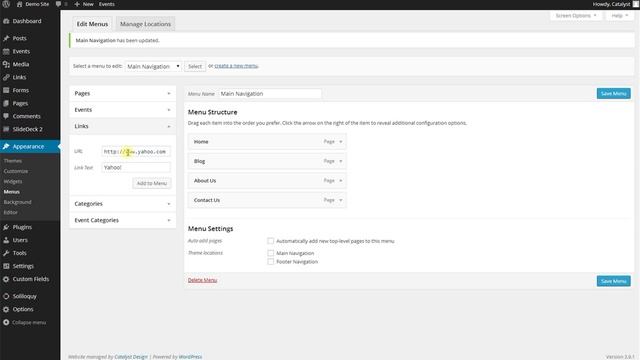Check the Footer Navigation theme location
This screenshot has width=640, height=360.
(270, 262)
